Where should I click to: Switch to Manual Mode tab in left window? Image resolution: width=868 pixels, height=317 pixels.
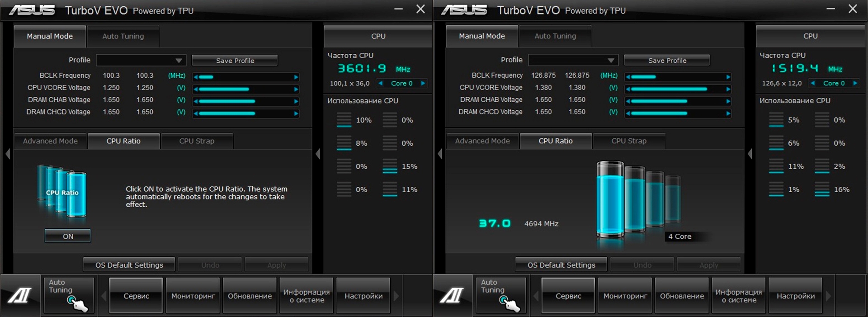(x=50, y=36)
